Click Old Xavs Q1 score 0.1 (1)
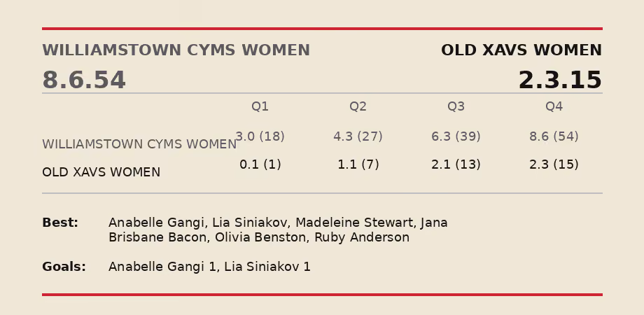The image size is (644, 315). [260, 164]
